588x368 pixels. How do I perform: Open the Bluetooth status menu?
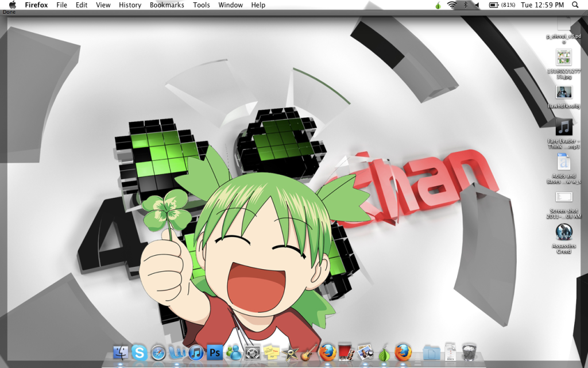465,5
